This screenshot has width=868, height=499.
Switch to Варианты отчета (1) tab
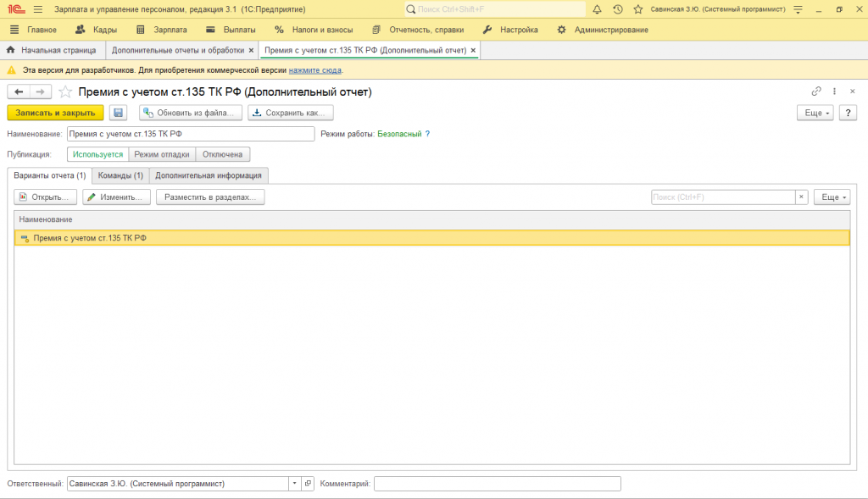(x=50, y=175)
